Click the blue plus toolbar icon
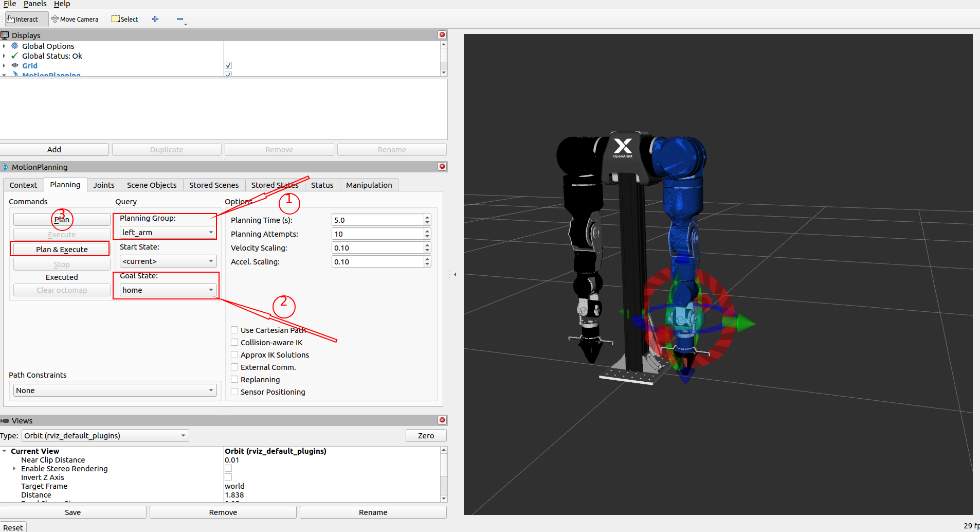 (x=155, y=20)
